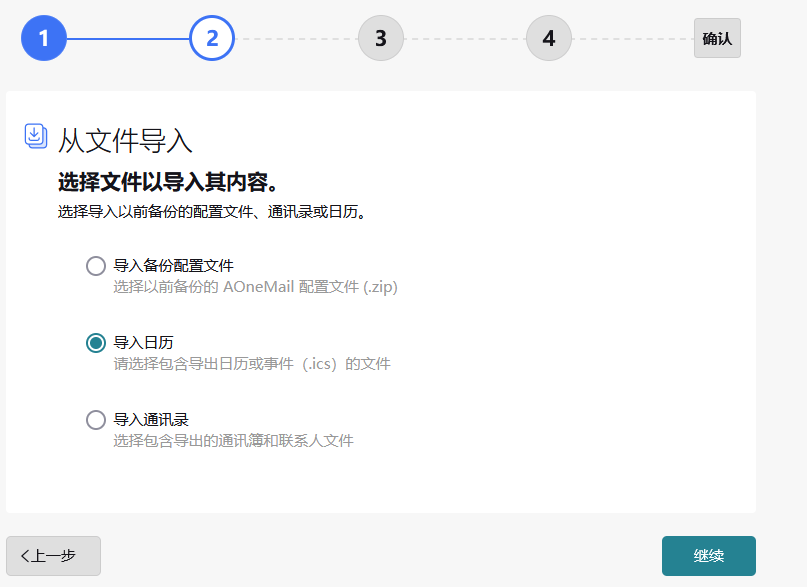Go to wizard step 1 circle

(44, 38)
